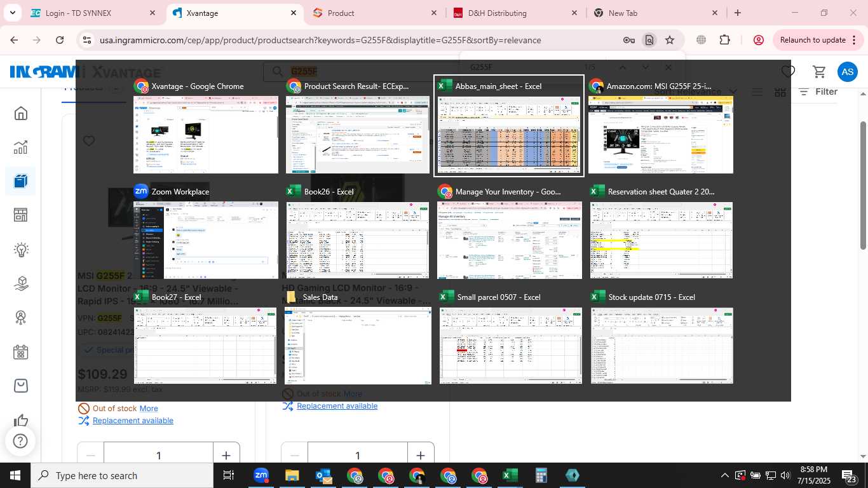Open Outlook from the taskbar
868x488 pixels.
323,475
